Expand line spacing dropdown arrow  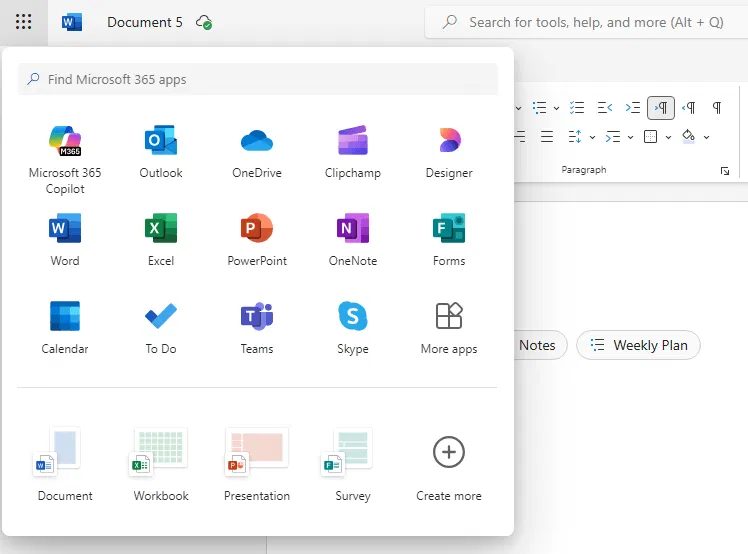pos(592,137)
